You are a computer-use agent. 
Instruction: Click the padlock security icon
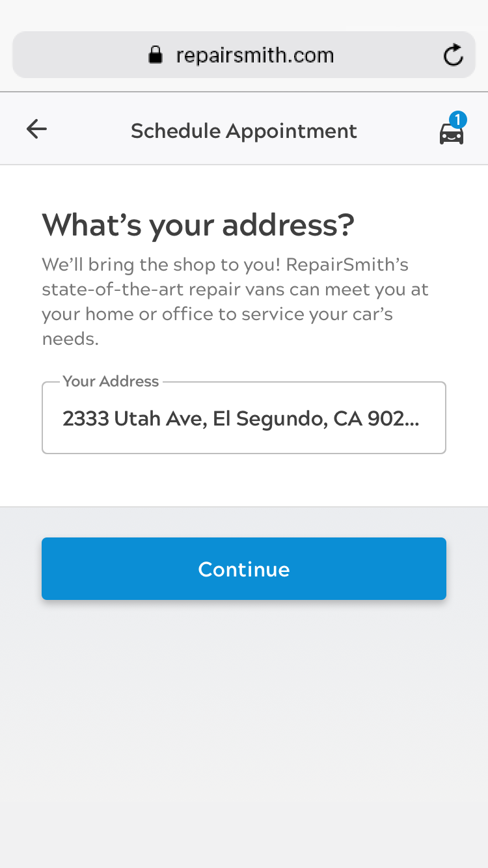pos(155,55)
